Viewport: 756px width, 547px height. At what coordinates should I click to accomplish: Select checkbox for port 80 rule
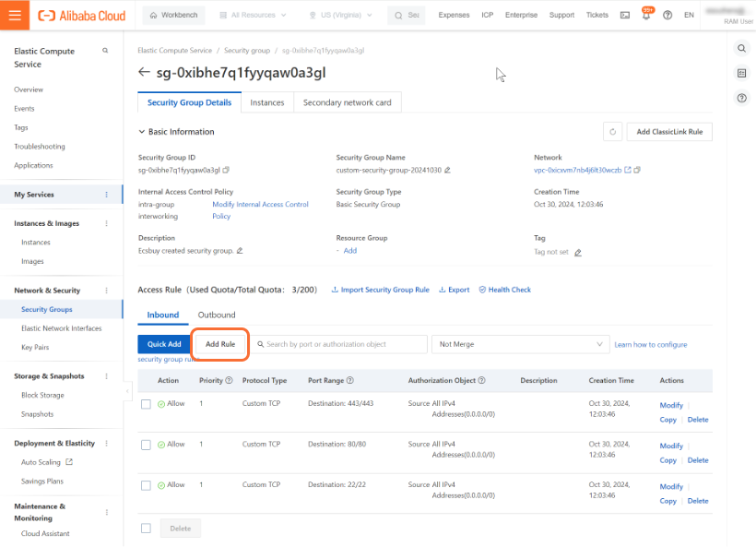[x=146, y=445]
